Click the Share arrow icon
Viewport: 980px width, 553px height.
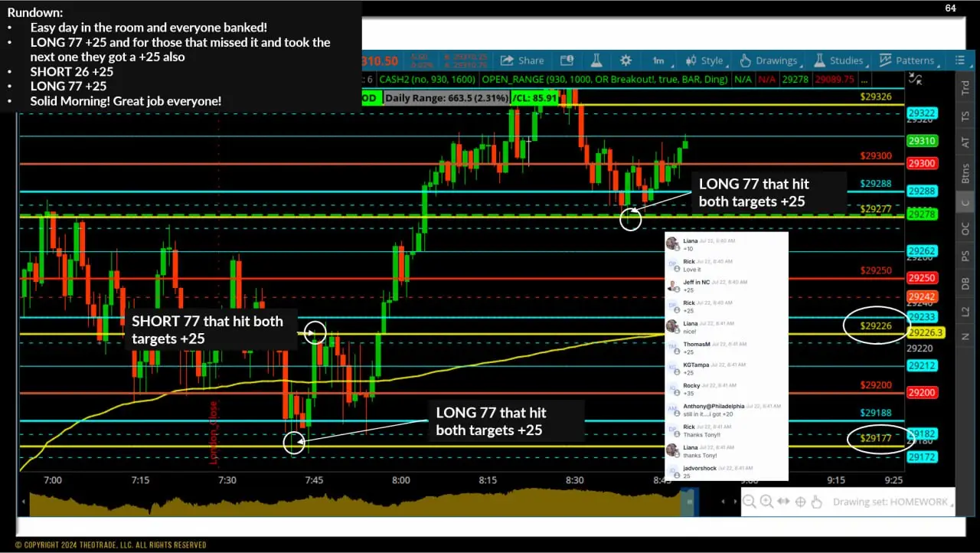pos(507,61)
